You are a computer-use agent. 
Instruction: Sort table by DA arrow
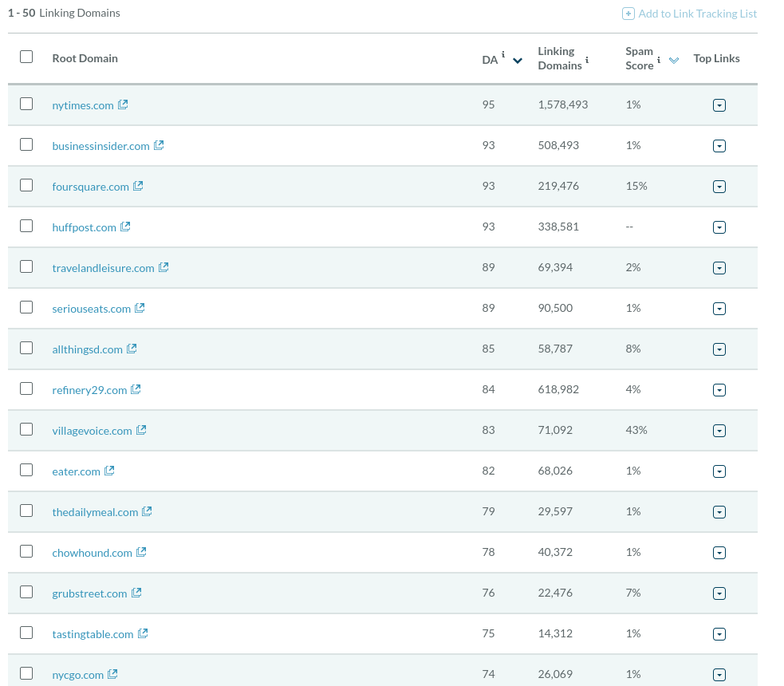518,61
